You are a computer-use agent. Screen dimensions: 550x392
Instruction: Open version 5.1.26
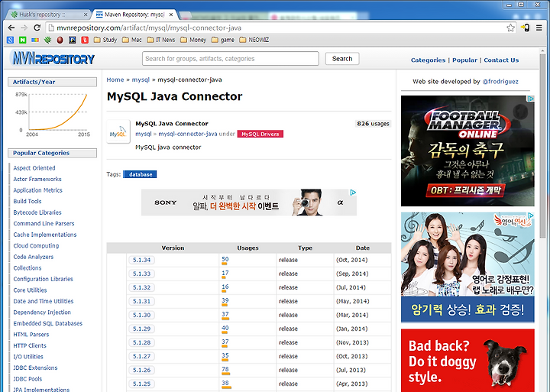pyautogui.click(x=142, y=370)
